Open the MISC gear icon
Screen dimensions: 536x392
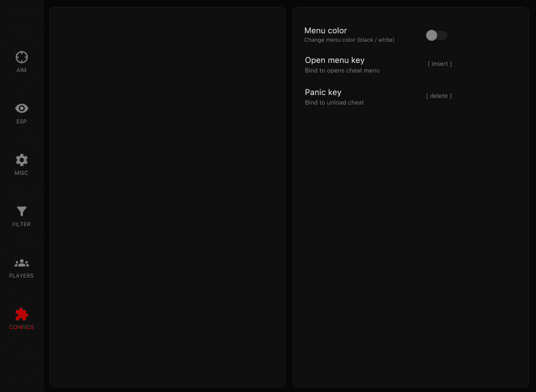22,160
